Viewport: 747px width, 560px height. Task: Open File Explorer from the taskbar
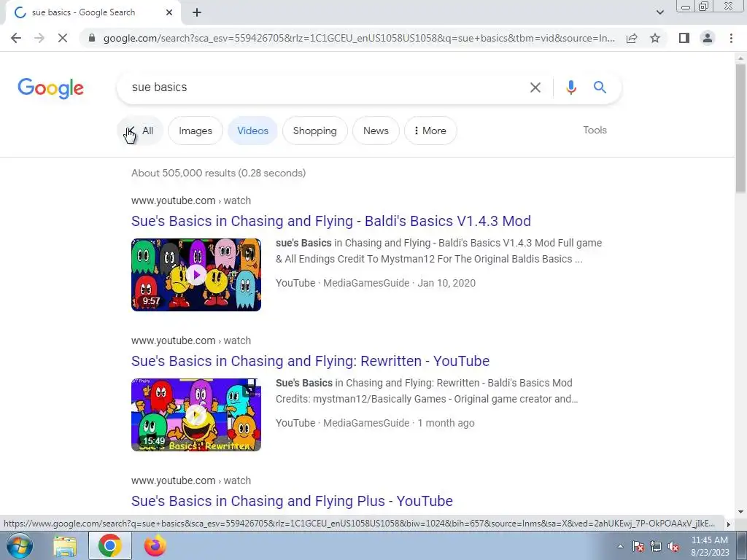(65, 545)
